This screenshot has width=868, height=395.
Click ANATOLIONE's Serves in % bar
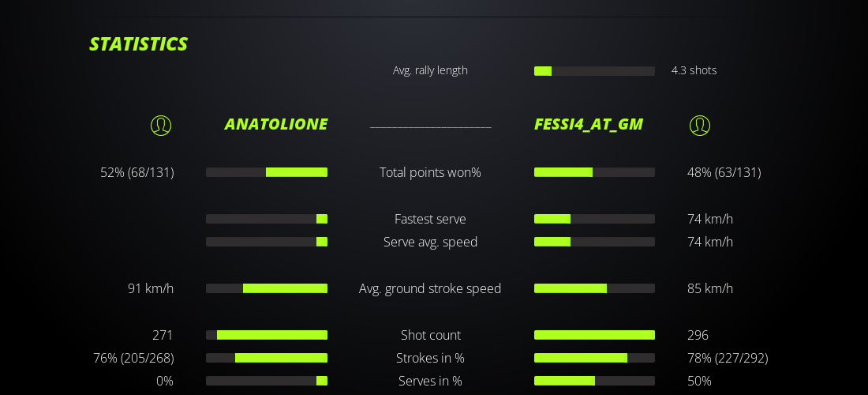[x=267, y=381]
